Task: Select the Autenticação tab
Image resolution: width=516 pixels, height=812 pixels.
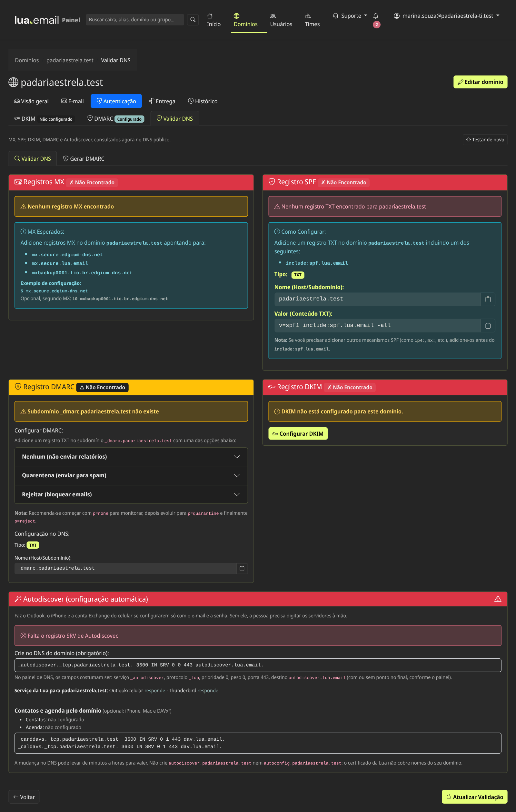Action: click(x=116, y=101)
